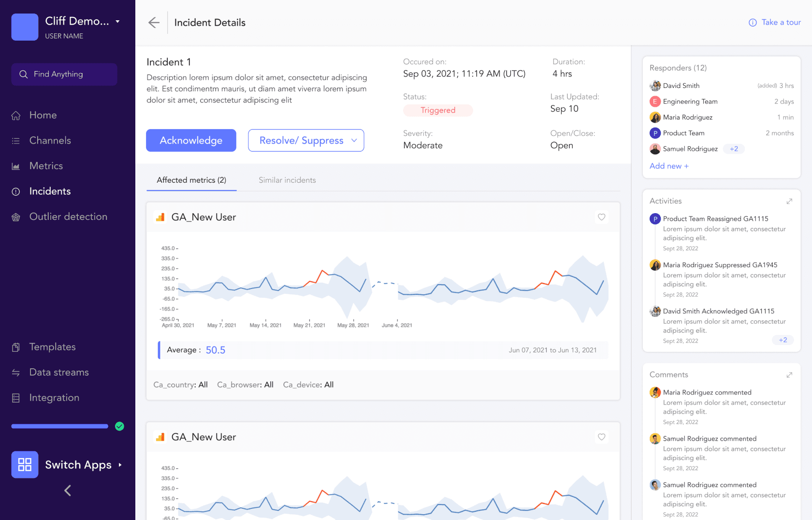812x520 pixels.
Task: Click the Engineering Team E avatar
Action: click(655, 101)
